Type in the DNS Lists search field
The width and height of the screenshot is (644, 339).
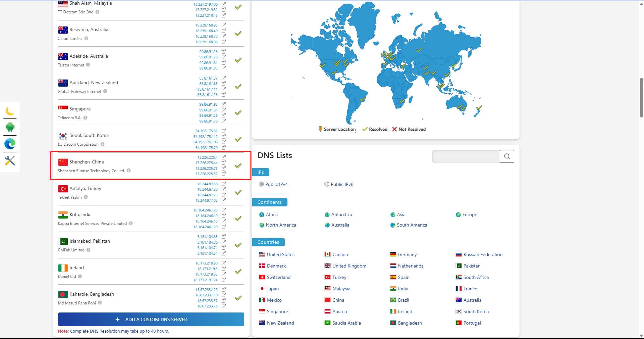click(x=466, y=156)
